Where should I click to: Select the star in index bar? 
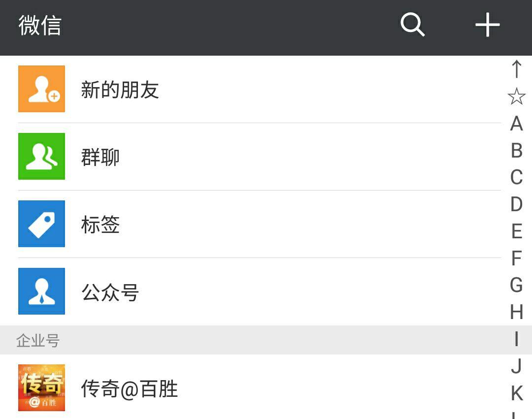point(516,97)
